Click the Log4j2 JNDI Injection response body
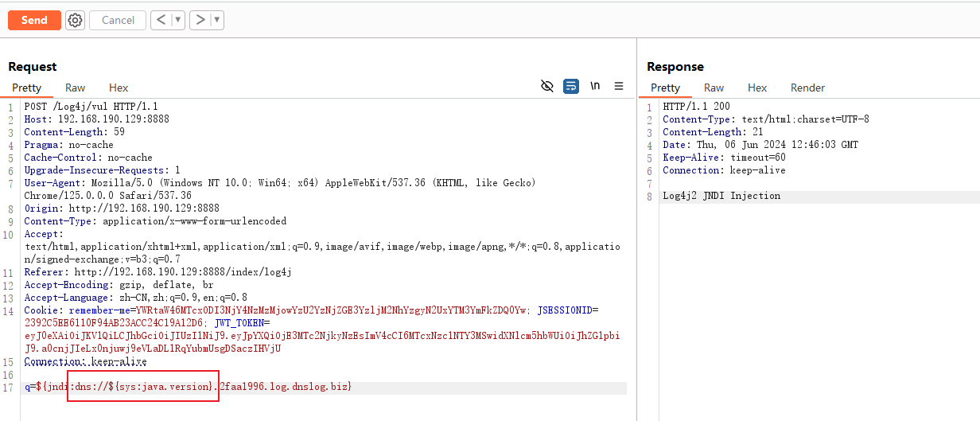Viewport: 980px width, 421px height. (x=721, y=196)
